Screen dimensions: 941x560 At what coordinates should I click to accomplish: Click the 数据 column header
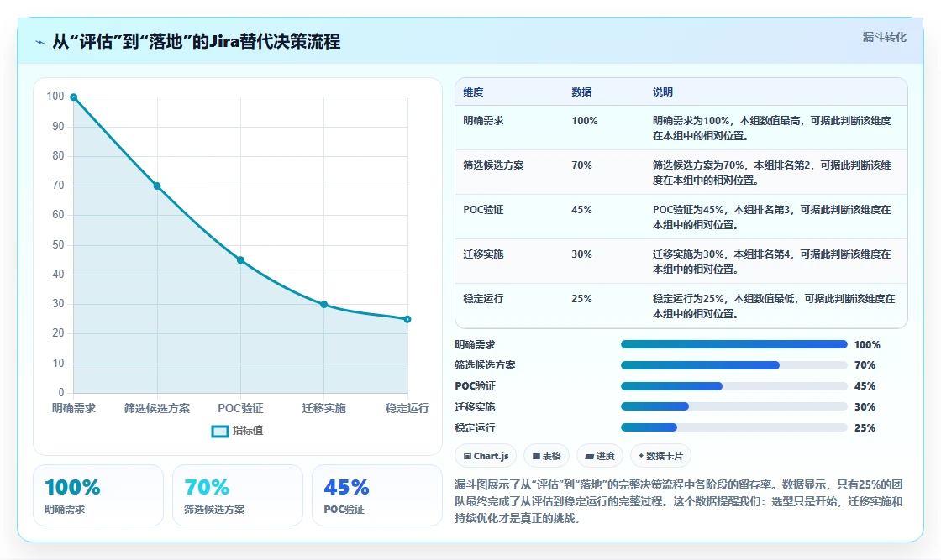coord(581,92)
